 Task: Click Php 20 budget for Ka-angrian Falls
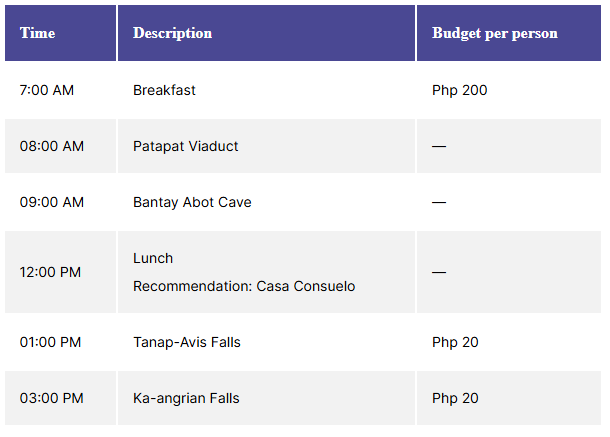coord(455,398)
